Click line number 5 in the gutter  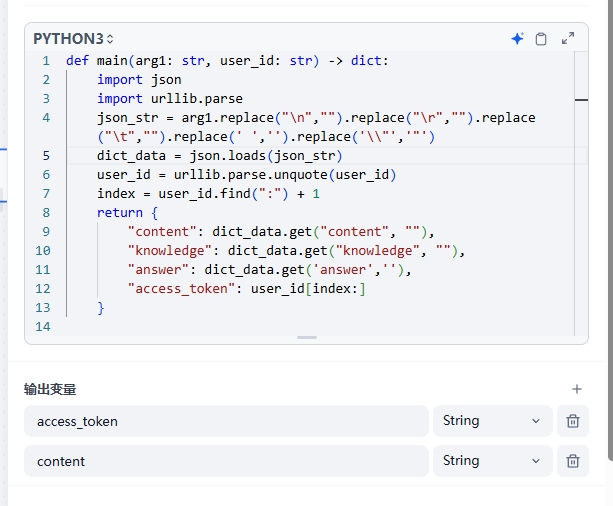tap(46, 156)
